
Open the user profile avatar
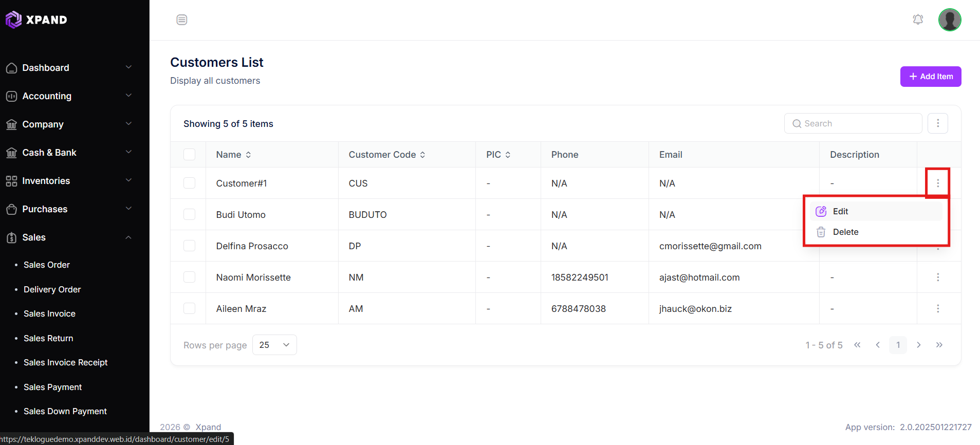coord(950,20)
